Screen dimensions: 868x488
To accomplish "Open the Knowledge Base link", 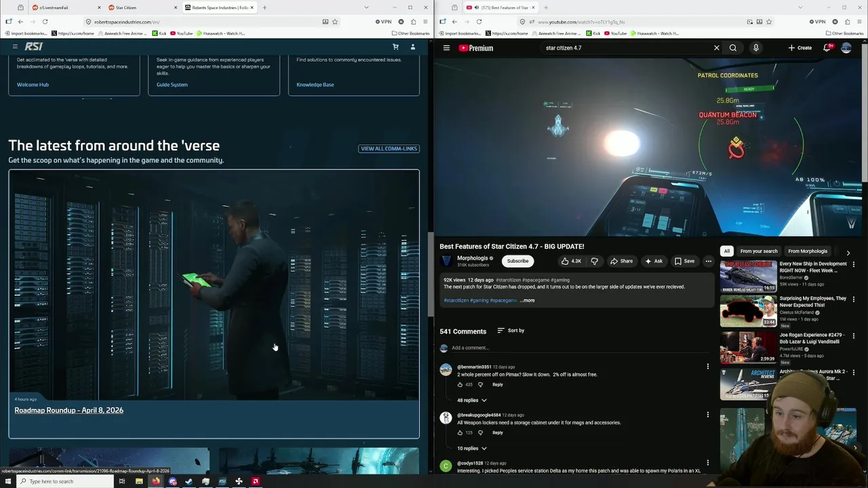I will (x=315, y=85).
